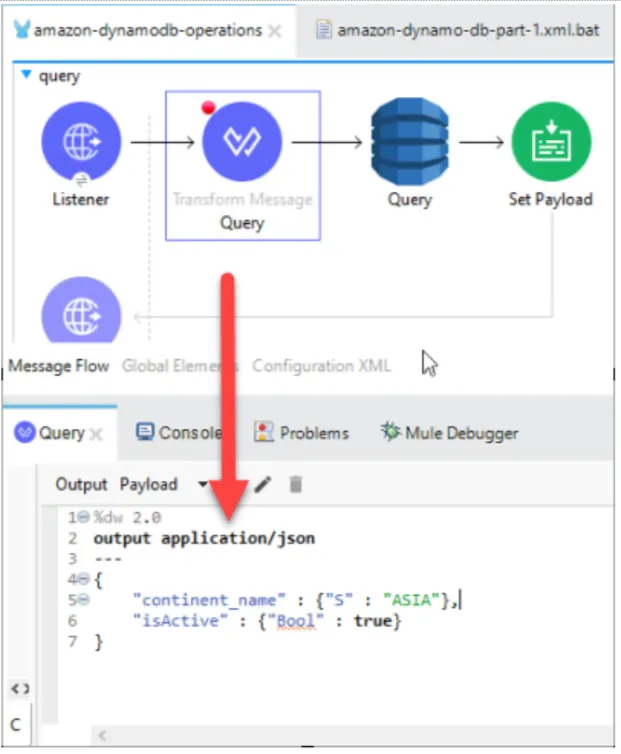
Task: Click the 'output application/json' code line
Action: 204,539
